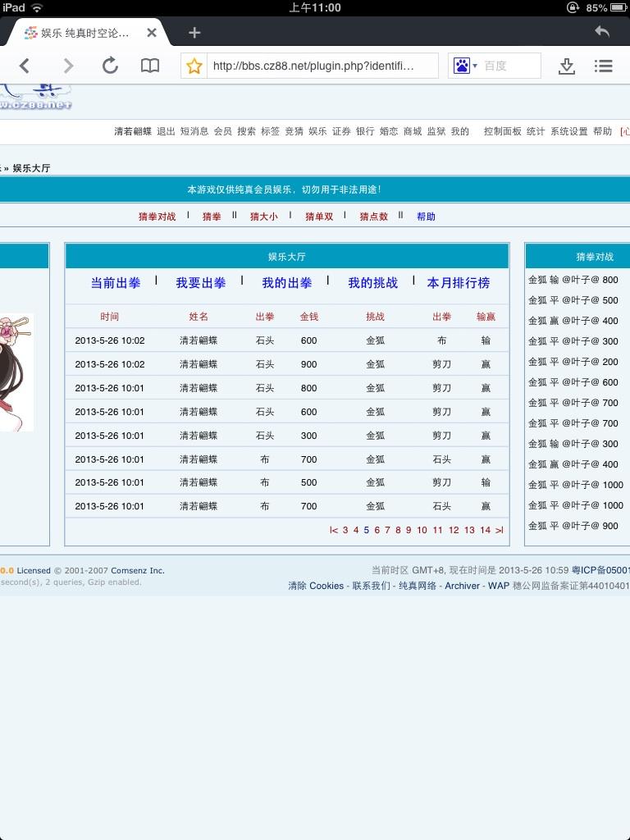Image resolution: width=630 pixels, height=840 pixels.
Task: Open the 帮助 link in game menu
Action: [426, 217]
